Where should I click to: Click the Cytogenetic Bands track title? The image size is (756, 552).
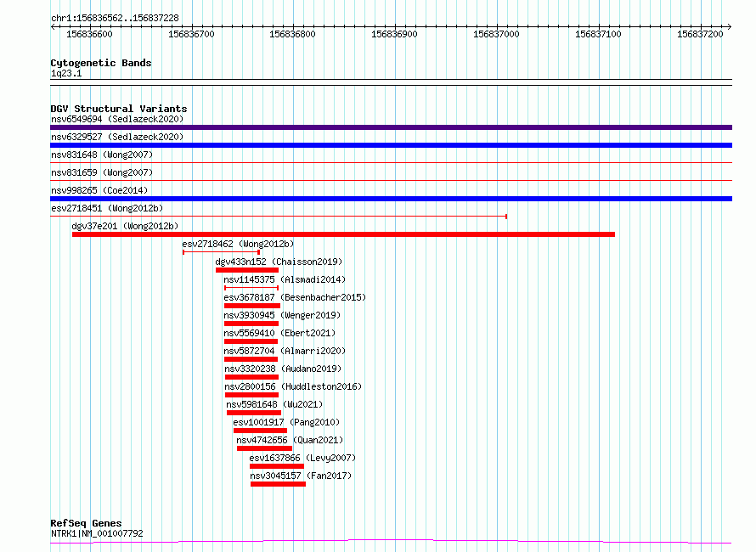point(101,63)
